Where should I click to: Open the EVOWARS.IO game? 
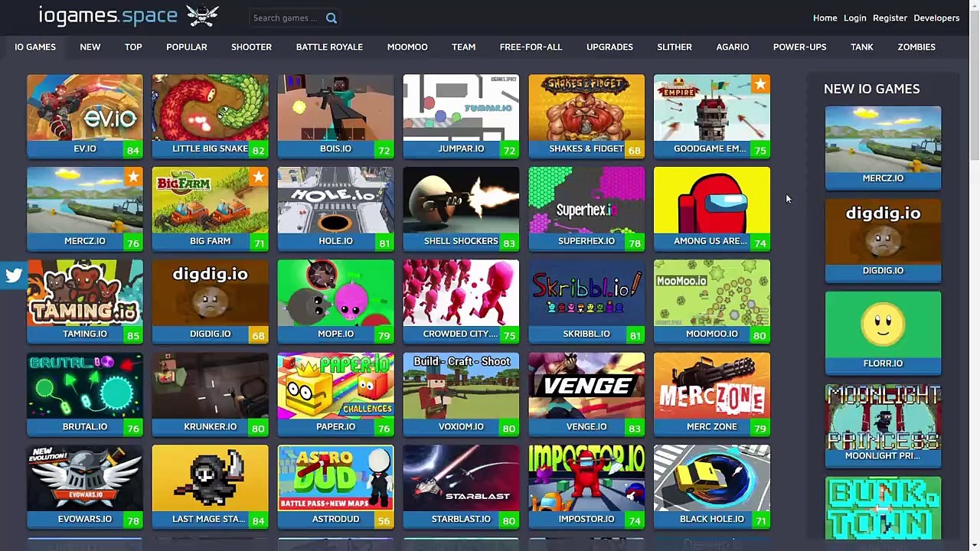click(85, 487)
